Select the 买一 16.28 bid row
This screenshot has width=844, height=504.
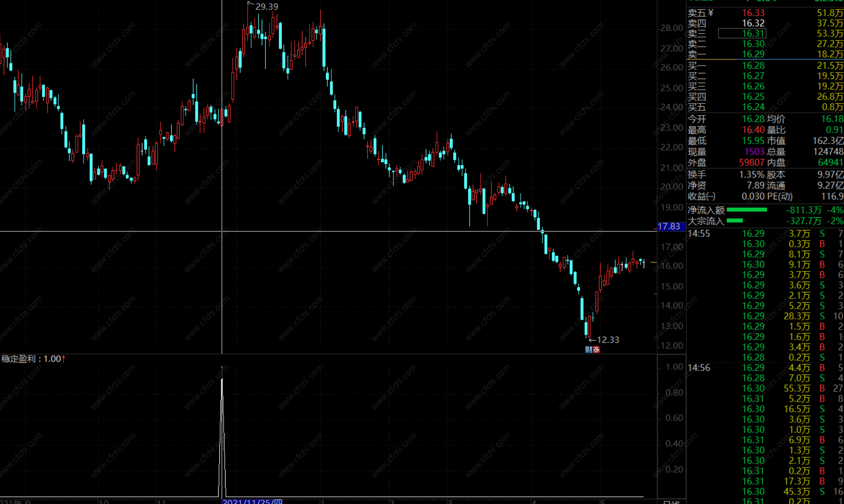[x=753, y=66]
